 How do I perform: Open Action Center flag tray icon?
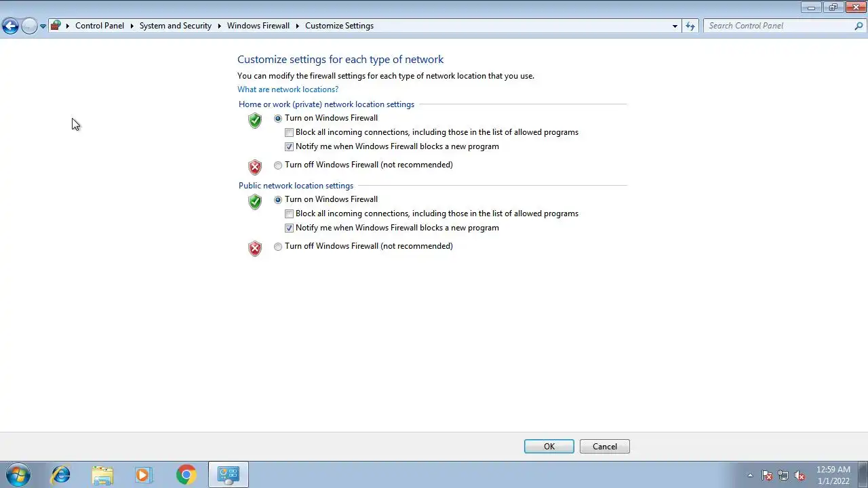[x=768, y=475]
